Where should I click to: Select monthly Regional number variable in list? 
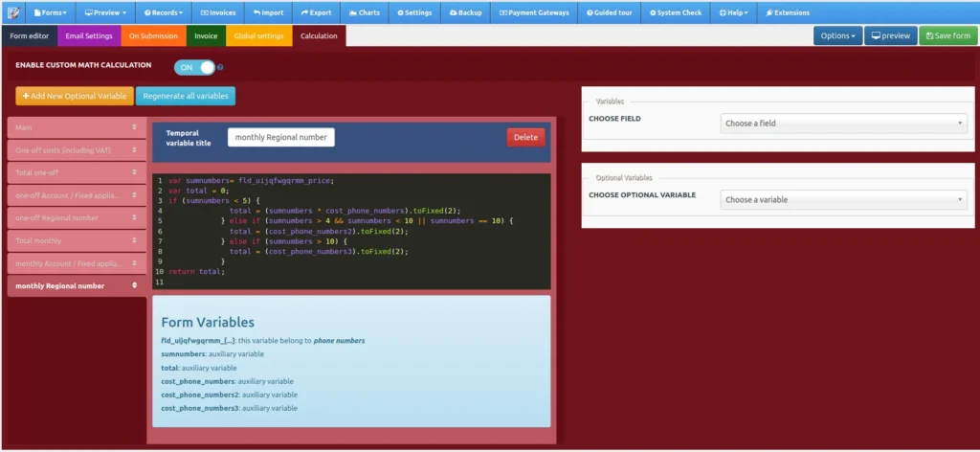point(77,285)
